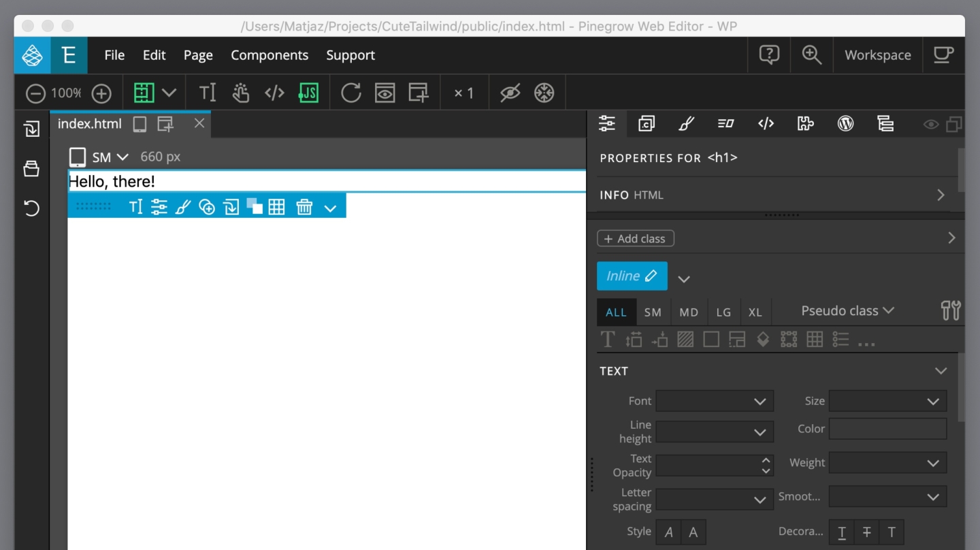
Task: Open the Pseudo class dropdown
Action: (847, 310)
